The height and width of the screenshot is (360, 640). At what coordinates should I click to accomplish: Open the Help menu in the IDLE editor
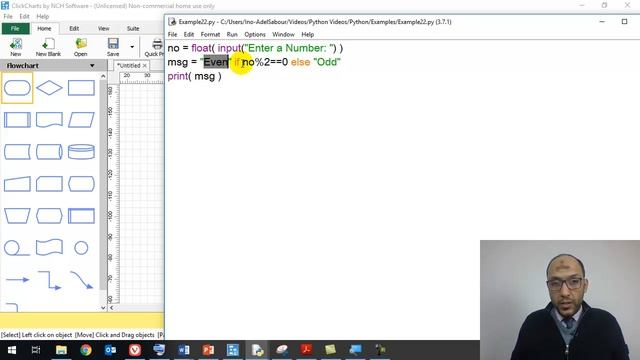point(307,34)
